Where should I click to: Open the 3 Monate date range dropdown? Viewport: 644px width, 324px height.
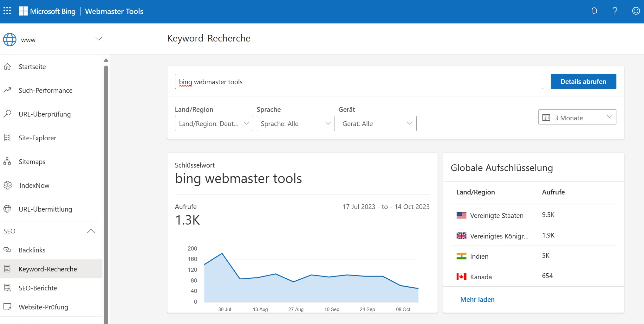[577, 117]
